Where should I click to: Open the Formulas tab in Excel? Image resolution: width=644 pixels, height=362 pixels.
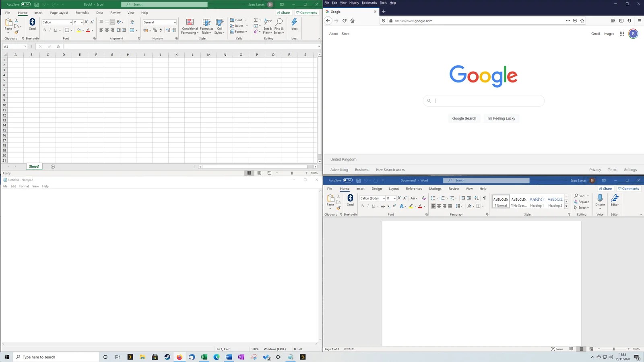[82, 13]
